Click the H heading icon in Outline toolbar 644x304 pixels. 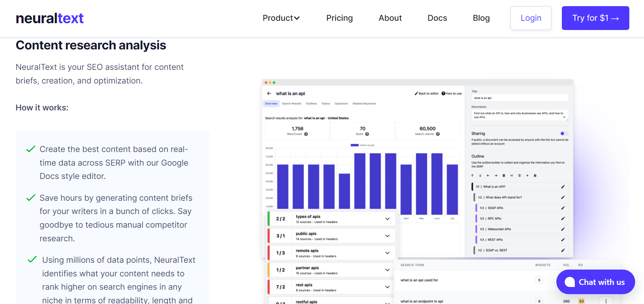coord(511,176)
